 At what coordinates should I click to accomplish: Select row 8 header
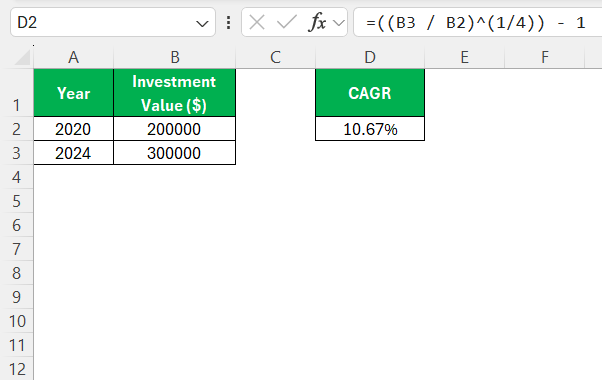17,273
